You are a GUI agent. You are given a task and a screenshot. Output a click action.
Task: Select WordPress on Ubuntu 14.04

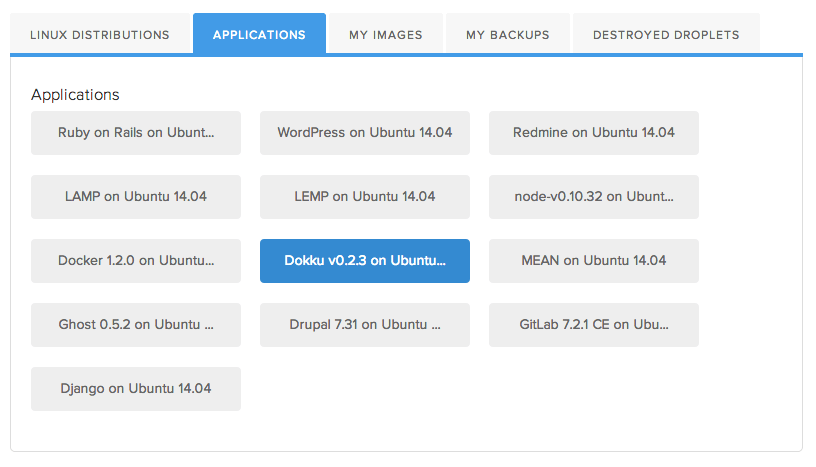click(365, 132)
